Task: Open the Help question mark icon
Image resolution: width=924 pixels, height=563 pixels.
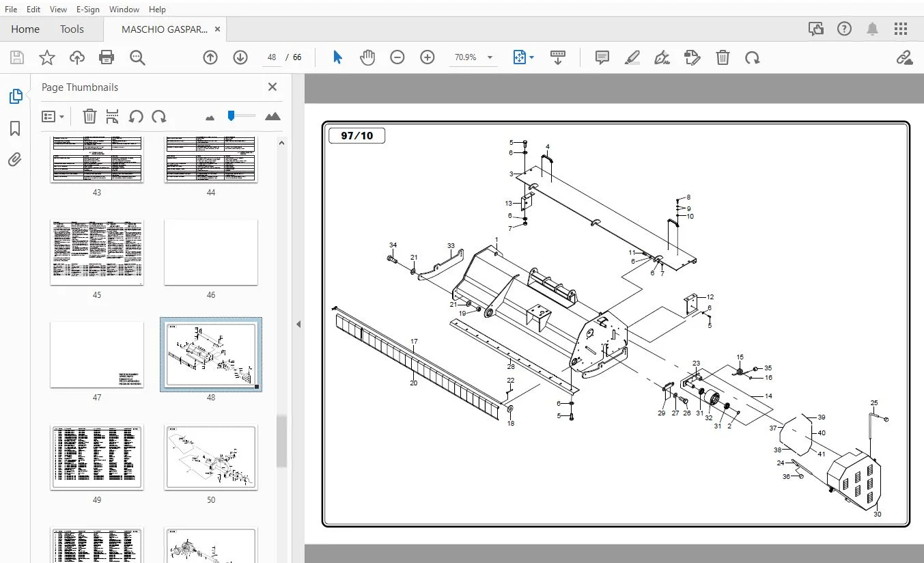Action: coord(845,29)
